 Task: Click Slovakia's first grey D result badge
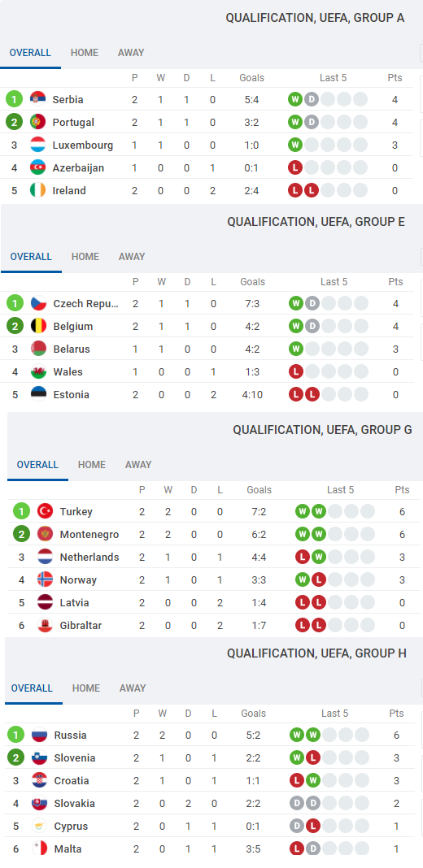297,803
